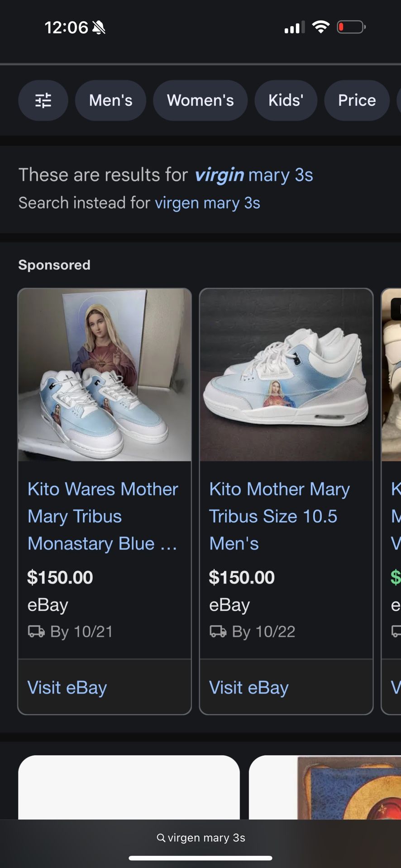The image size is (401, 868).
Task: Toggle the Kids' filter chip
Action: click(x=286, y=100)
